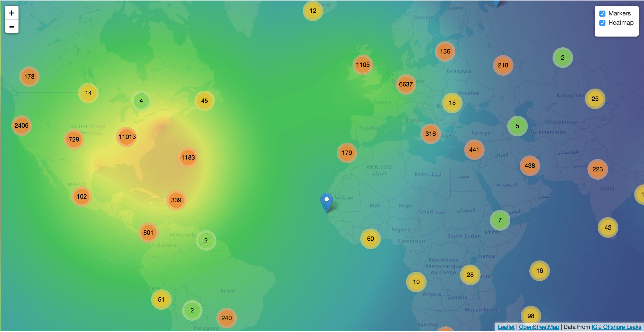Open the 339 cluster in Caribbean
The image size is (644, 332).
click(x=176, y=200)
